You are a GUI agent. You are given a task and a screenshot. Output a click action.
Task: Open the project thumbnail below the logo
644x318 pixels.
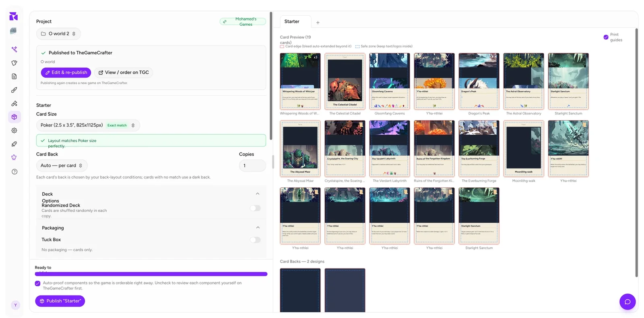pyautogui.click(x=13, y=31)
